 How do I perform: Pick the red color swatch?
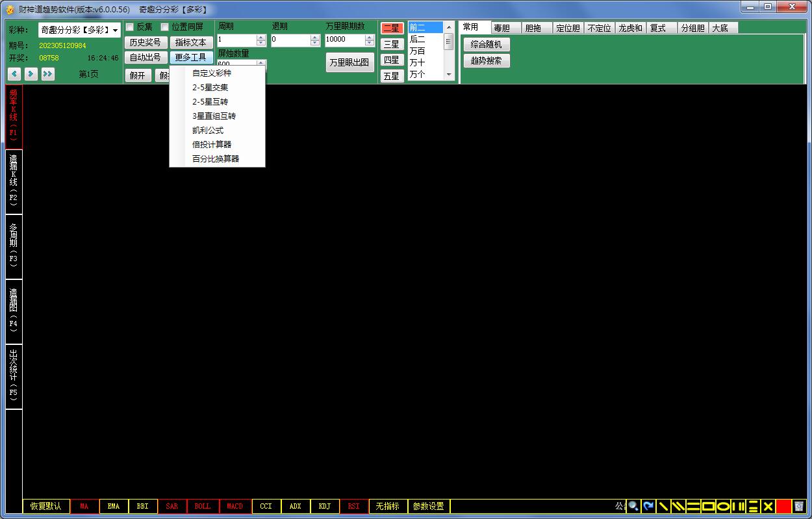pos(783,506)
